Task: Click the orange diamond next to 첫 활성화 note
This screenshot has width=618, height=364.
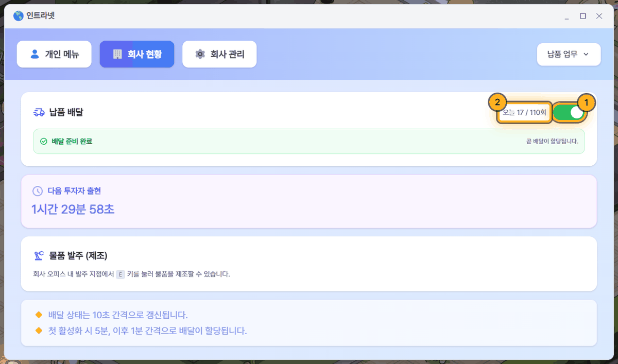Action: [38, 330]
